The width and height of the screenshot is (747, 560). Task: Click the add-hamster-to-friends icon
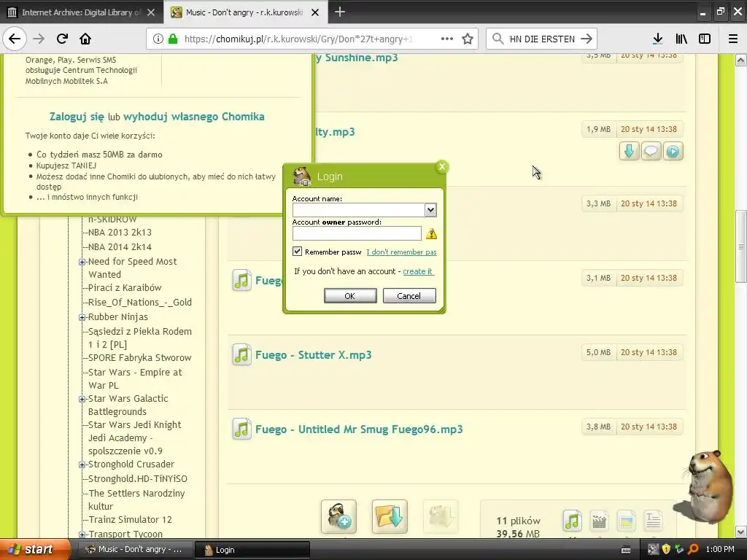338,517
